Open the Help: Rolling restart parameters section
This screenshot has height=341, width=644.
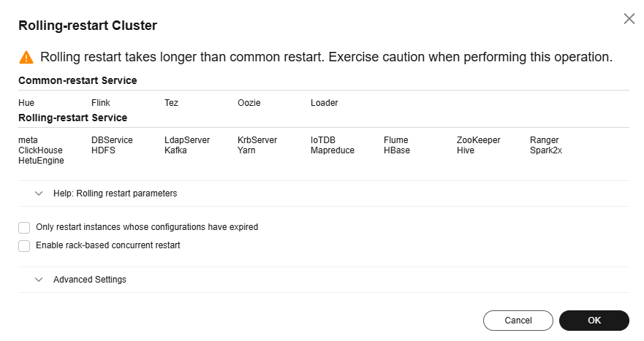coord(115,194)
